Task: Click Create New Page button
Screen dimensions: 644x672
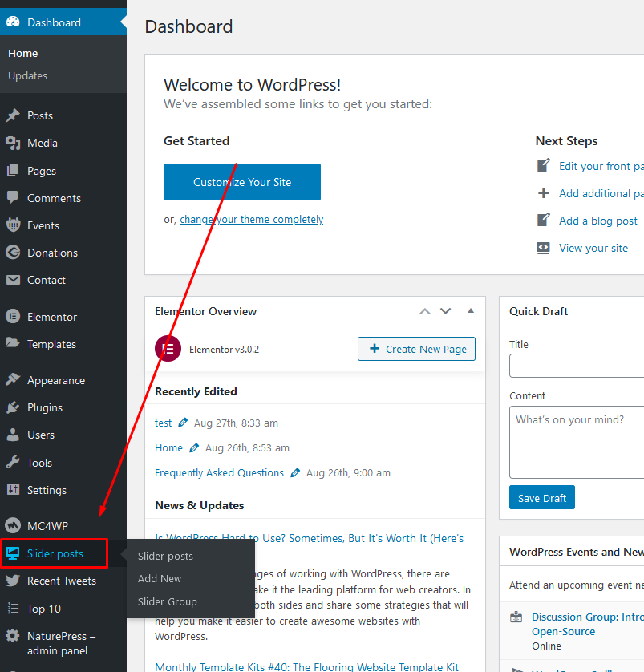Action: [416, 349]
